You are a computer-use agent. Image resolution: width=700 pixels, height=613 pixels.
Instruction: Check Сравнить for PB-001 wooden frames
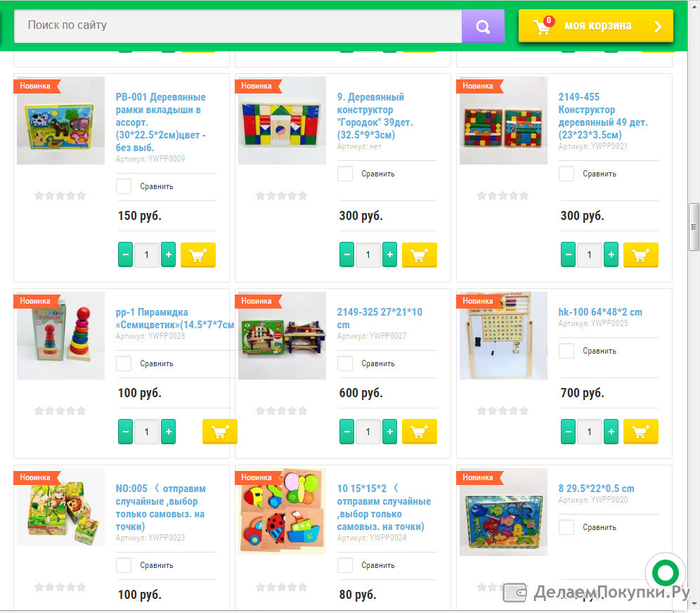coord(124,186)
